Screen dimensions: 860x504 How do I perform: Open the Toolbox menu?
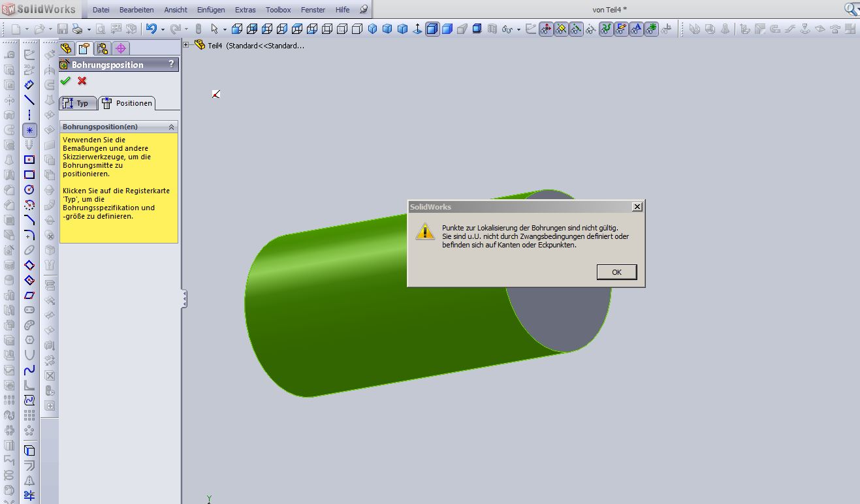click(278, 10)
